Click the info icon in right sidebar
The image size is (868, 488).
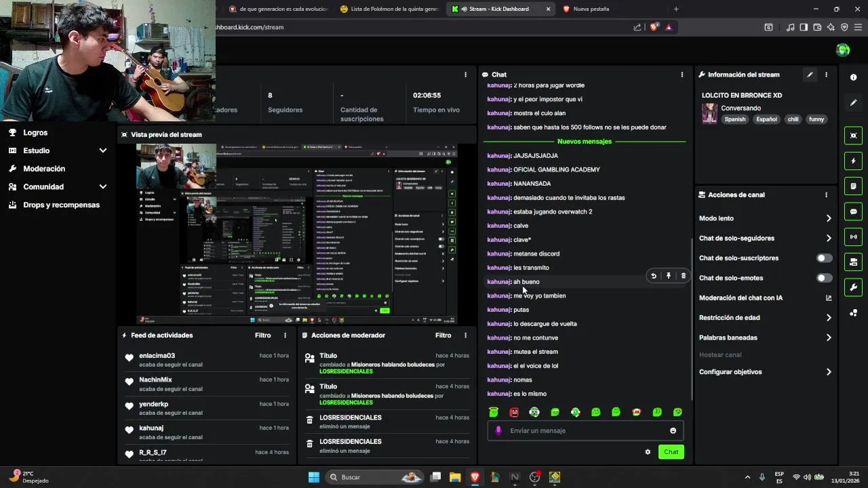point(854,77)
